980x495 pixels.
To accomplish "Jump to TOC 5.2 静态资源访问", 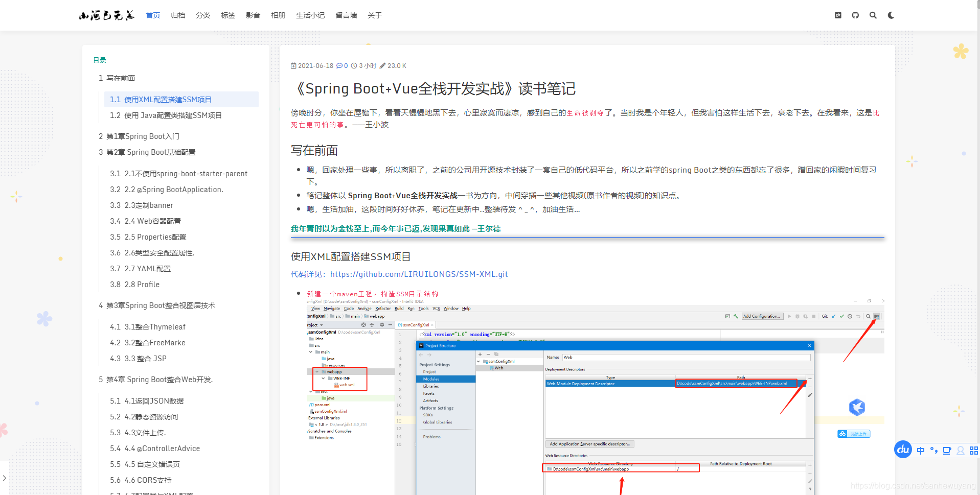I will pyautogui.click(x=144, y=417).
